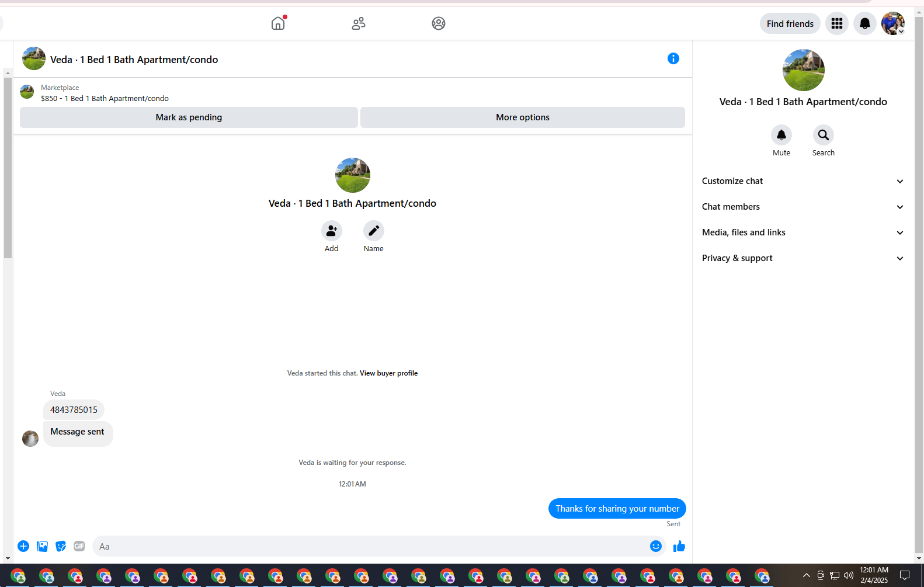Choose a GIF with the GIF icon
The width and height of the screenshot is (924, 587).
(x=79, y=546)
